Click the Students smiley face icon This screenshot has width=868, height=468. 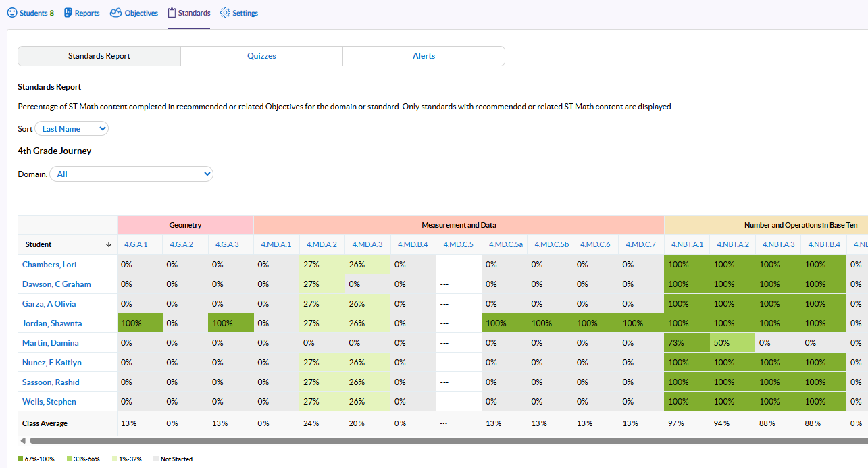coord(12,13)
